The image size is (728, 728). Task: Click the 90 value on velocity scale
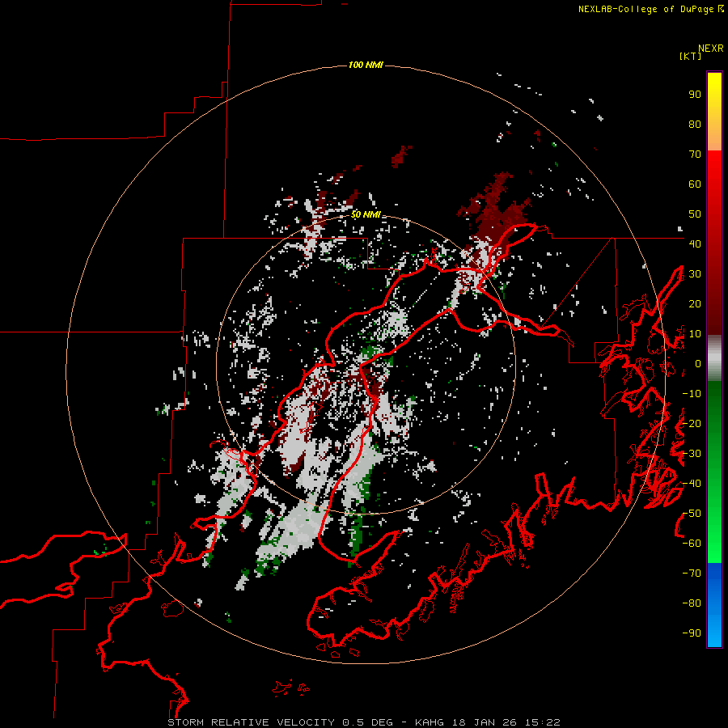click(695, 95)
